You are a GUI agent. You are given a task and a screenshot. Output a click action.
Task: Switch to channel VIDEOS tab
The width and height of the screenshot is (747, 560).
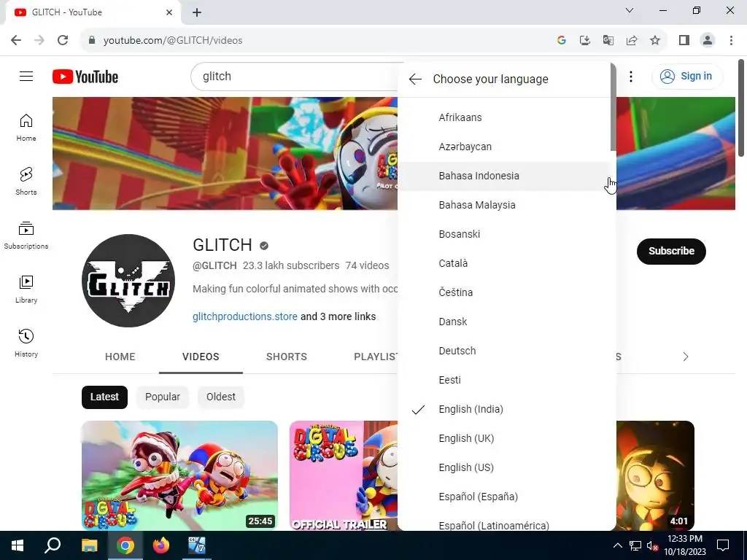[201, 357]
